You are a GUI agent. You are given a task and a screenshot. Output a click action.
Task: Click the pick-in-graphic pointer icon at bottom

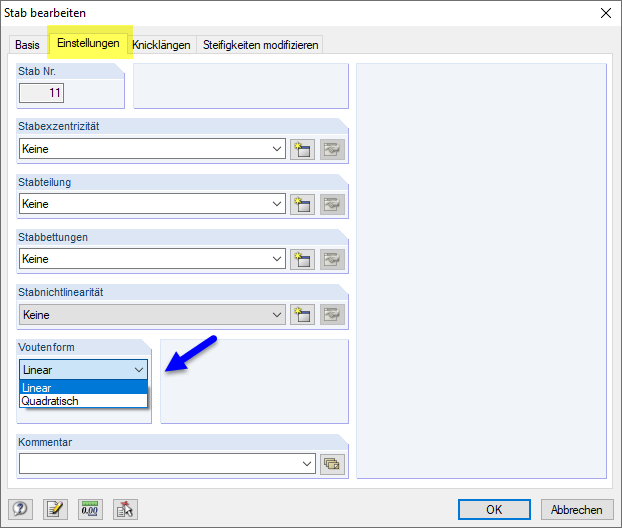[125, 509]
